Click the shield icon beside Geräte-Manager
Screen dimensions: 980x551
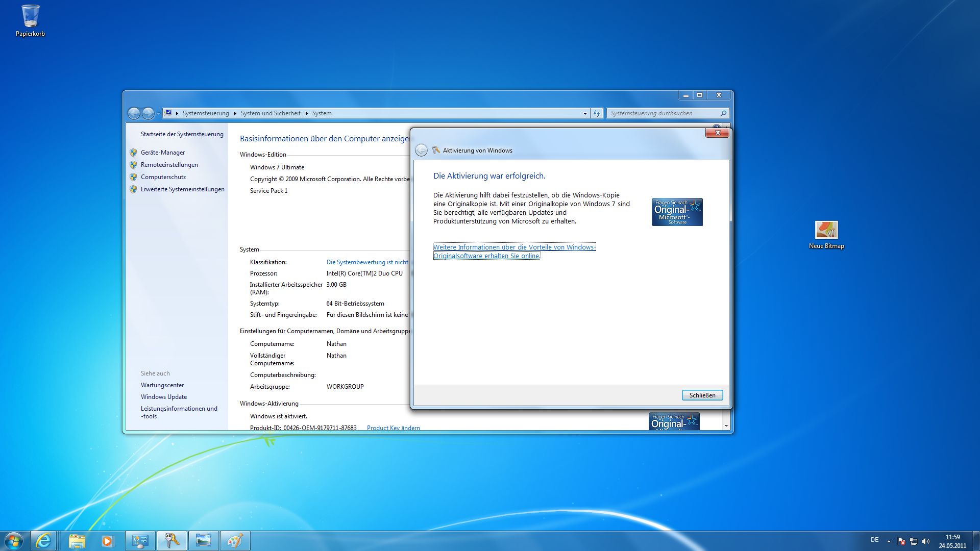(x=133, y=153)
